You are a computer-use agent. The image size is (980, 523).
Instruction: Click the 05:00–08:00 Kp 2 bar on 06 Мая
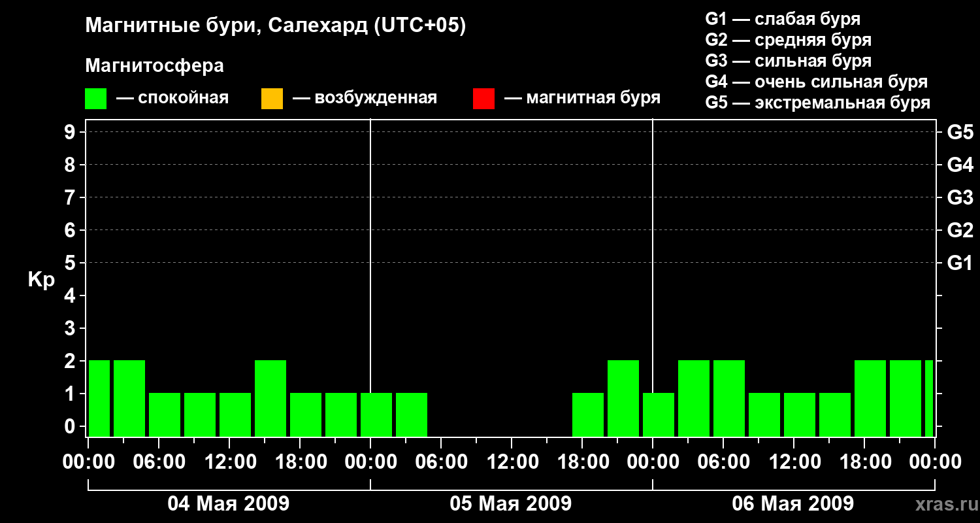point(729,398)
